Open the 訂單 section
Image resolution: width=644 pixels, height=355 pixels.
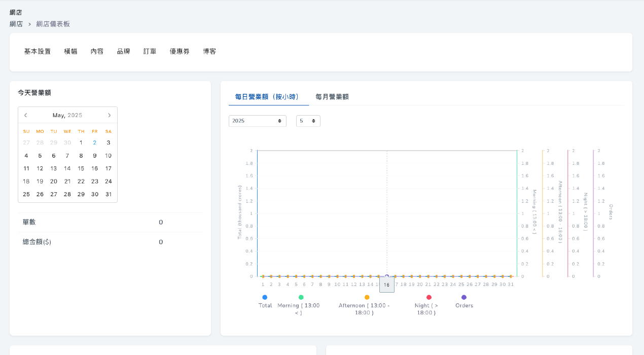[x=150, y=51]
